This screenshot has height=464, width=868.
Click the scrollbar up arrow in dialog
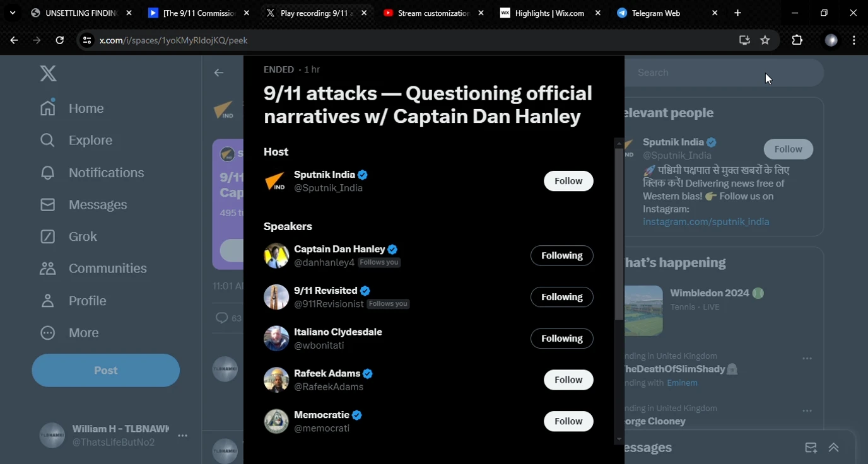(x=619, y=143)
